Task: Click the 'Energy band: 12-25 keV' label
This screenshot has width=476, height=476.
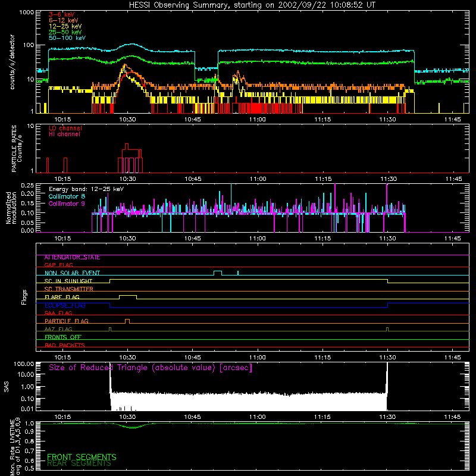Action: 86,189
